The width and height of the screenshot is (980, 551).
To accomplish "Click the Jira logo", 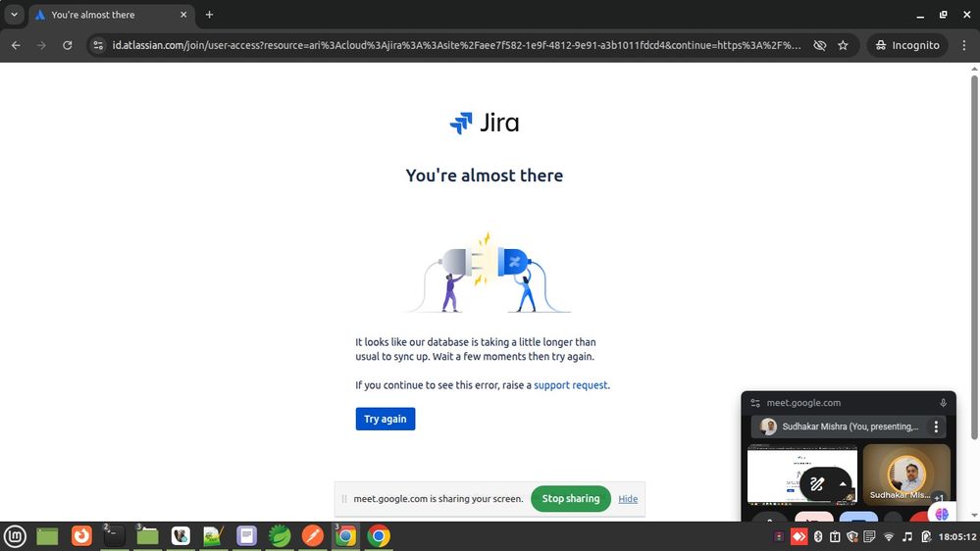I will click(485, 124).
